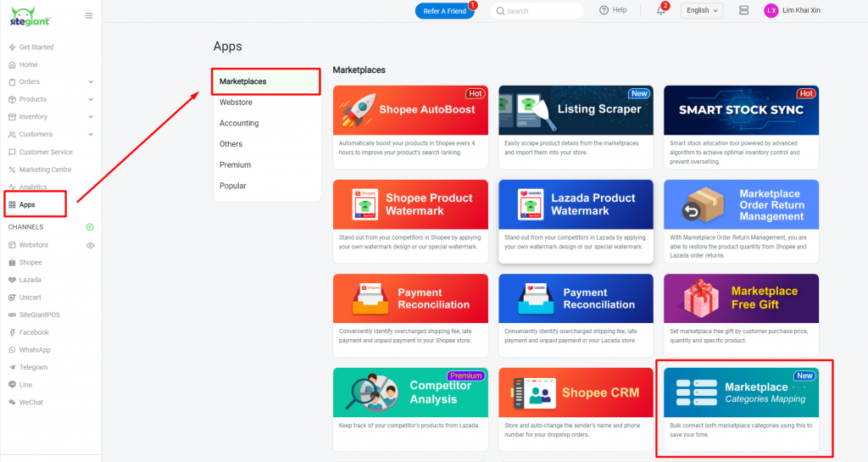The image size is (868, 462).
Task: Open the English language dropdown
Action: click(702, 10)
